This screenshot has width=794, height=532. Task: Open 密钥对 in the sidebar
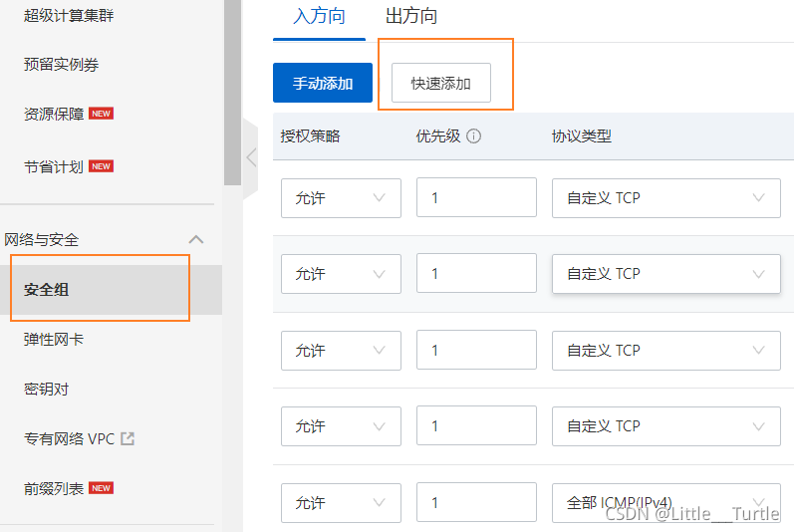pos(46,389)
